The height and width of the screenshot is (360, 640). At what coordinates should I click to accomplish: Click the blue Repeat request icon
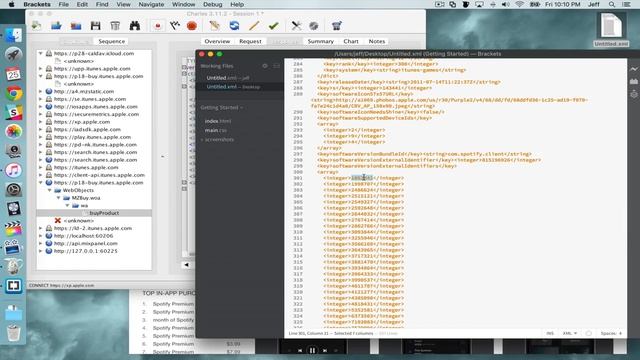234,26
